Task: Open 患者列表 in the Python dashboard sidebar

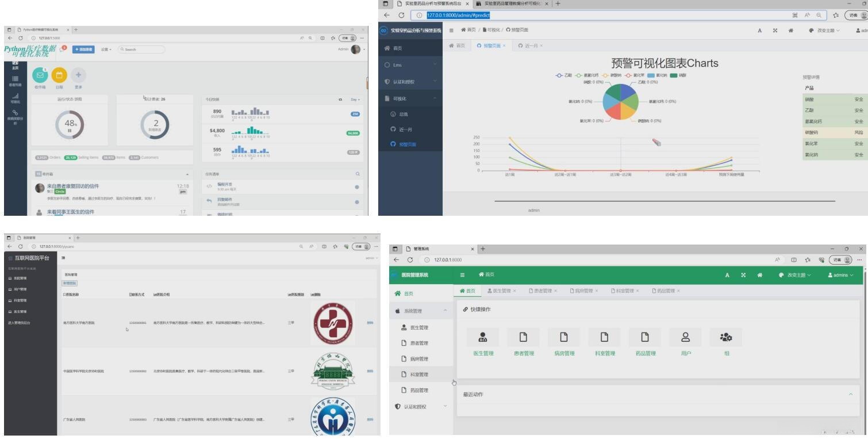Action: (x=14, y=81)
